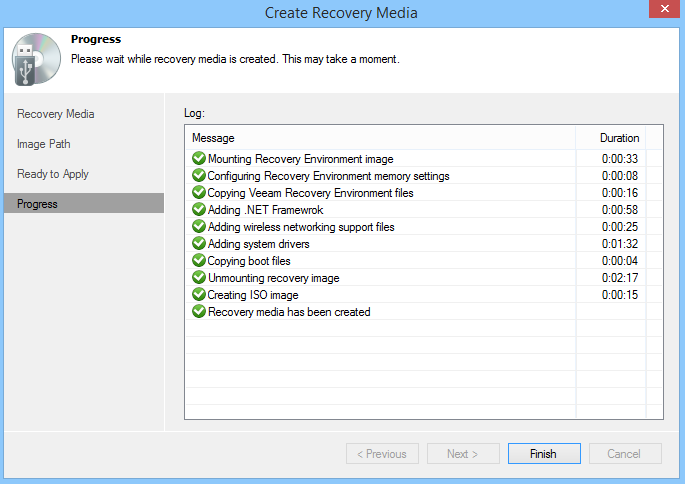
Task: Click green check icon beside Copying boot files
Action: point(199,260)
